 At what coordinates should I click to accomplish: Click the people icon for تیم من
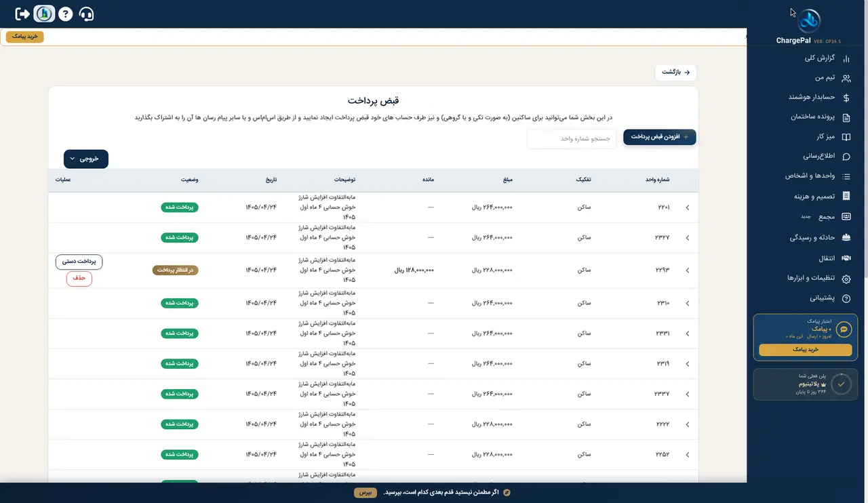pyautogui.click(x=846, y=79)
